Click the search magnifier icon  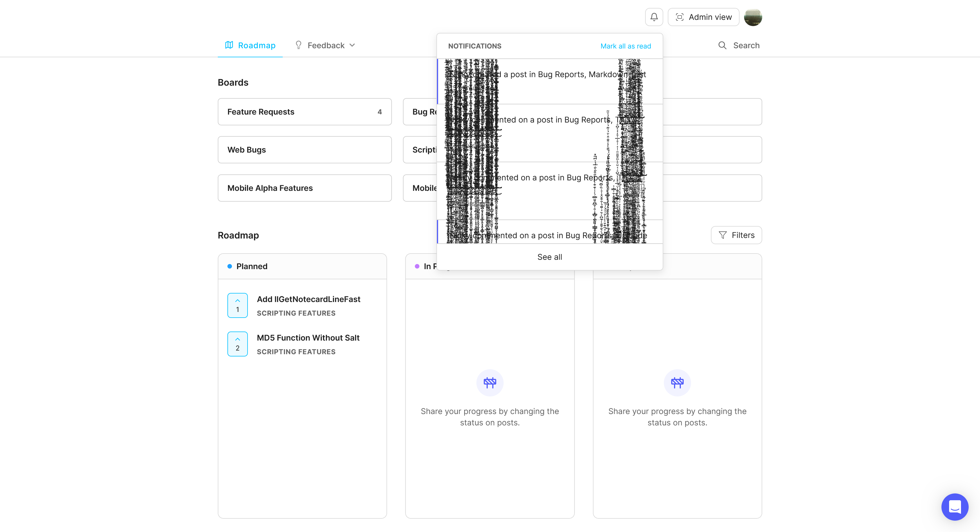pyautogui.click(x=722, y=45)
